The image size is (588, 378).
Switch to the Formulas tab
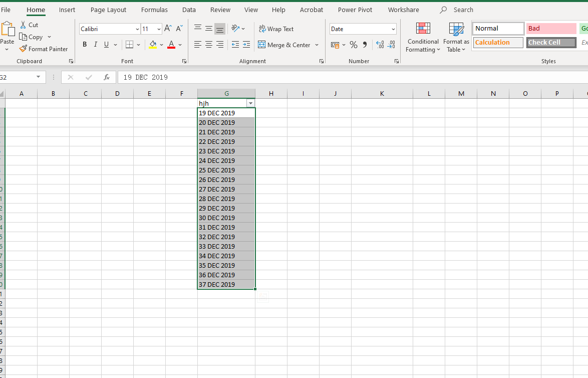154,10
